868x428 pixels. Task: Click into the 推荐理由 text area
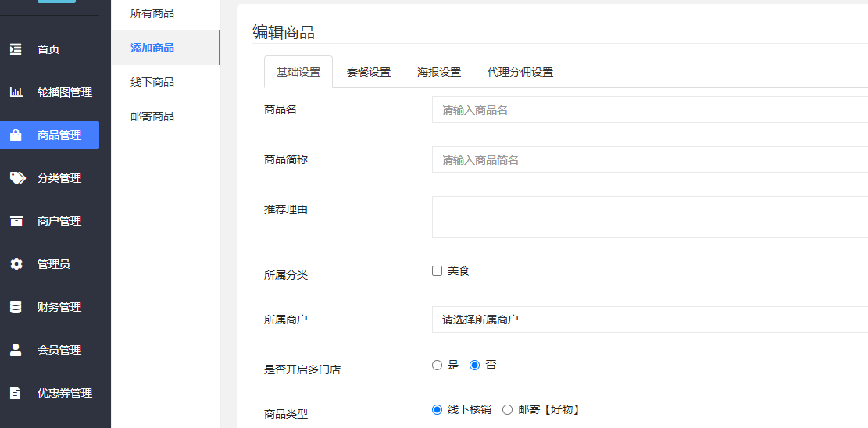click(x=650, y=217)
